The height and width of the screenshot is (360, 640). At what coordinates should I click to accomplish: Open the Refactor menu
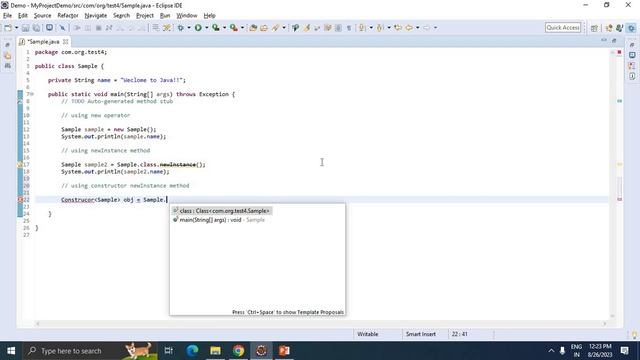[68, 16]
